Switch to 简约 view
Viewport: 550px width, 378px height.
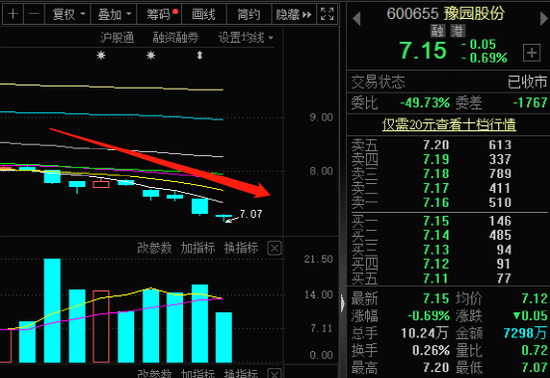point(249,14)
